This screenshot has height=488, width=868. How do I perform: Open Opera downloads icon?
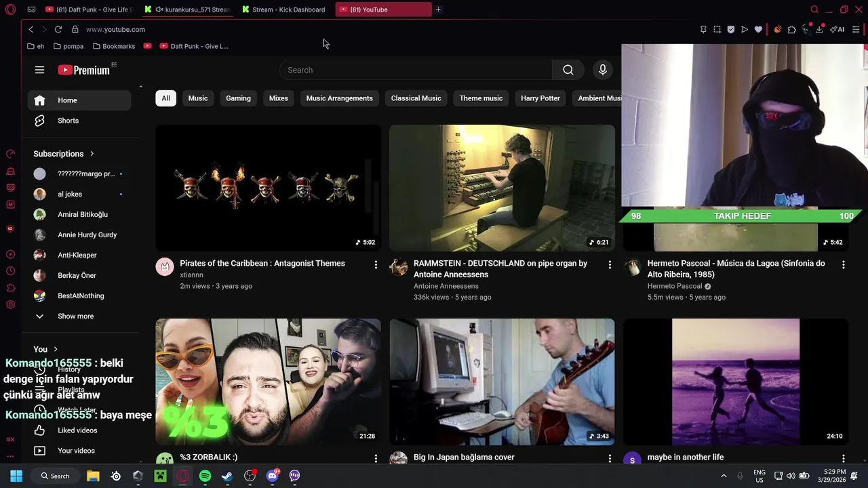pos(819,29)
